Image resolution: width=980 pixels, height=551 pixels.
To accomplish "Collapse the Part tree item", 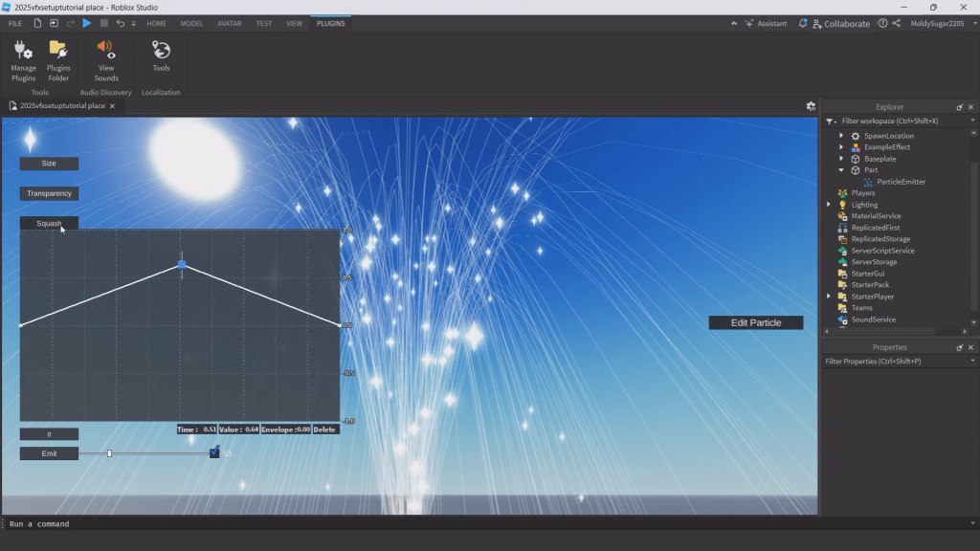I will click(x=841, y=170).
